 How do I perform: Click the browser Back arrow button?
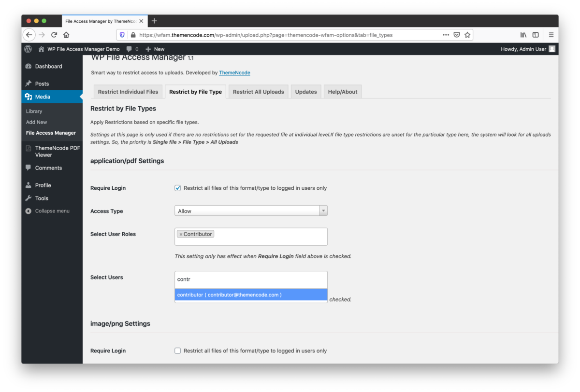pos(29,35)
